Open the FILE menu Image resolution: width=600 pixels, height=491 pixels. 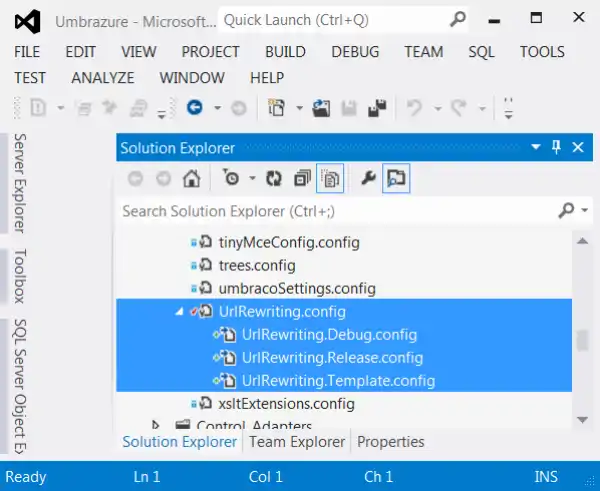point(27,52)
